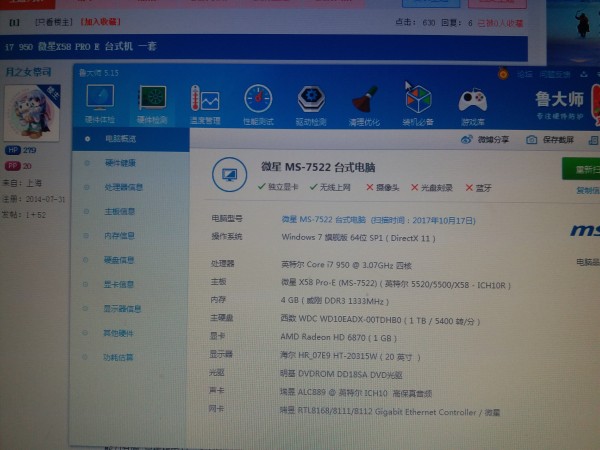Click 论坛 forum link in title bar
The width and height of the screenshot is (600, 450).
pyautogui.click(x=525, y=74)
